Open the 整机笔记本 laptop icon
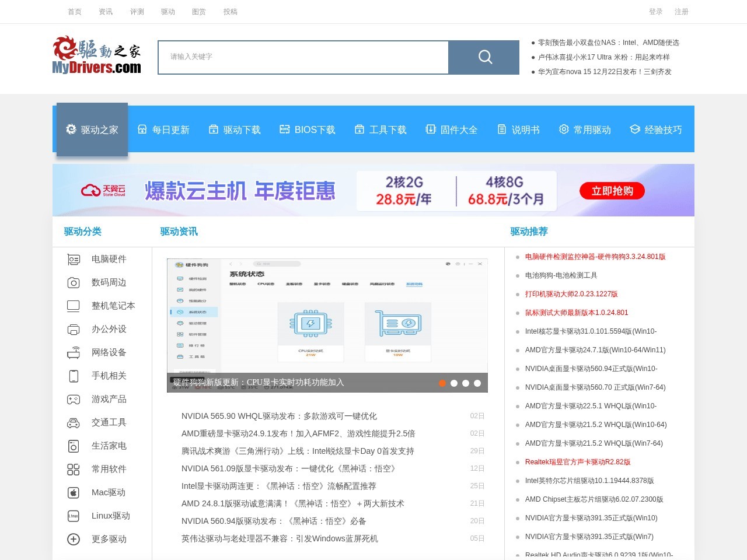 pos(74,306)
